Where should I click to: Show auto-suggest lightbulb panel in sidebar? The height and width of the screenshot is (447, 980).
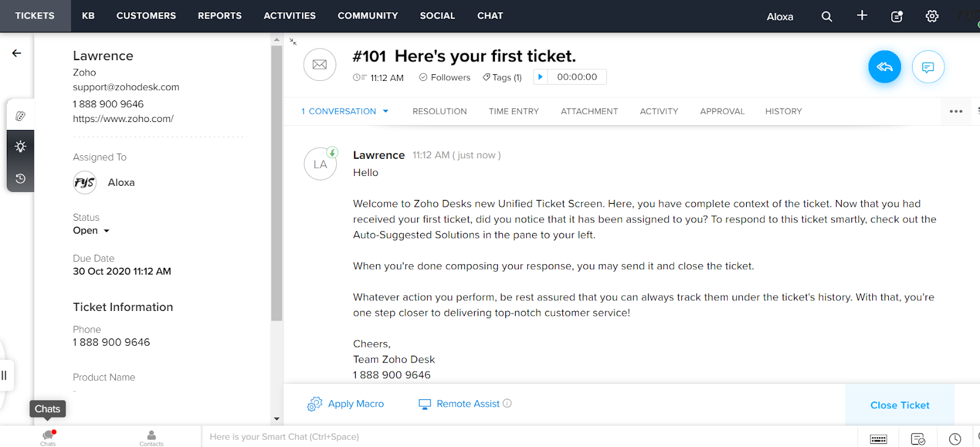coord(20,147)
